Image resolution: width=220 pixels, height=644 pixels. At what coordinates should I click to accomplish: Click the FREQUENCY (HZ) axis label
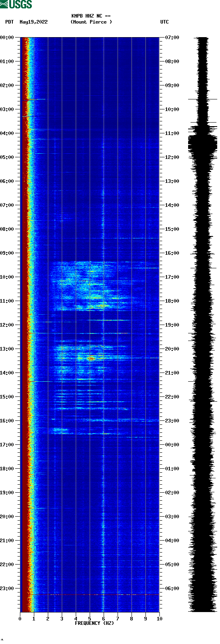point(94,623)
